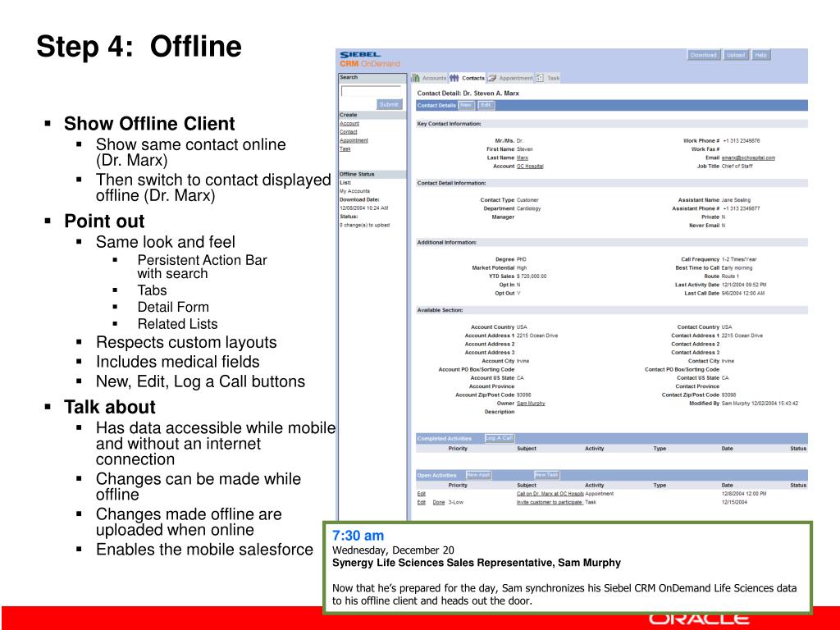Click the Upload button in header
This screenshot has width=840, height=630.
(x=736, y=55)
